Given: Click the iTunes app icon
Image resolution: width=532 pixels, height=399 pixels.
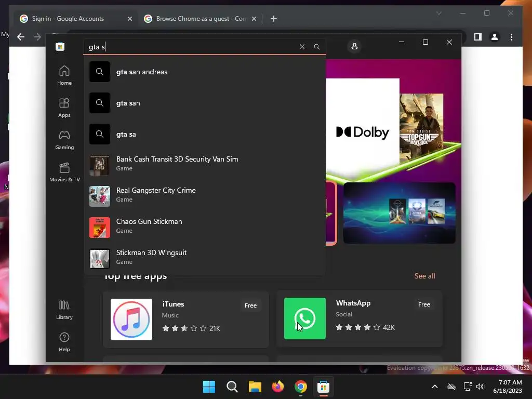Looking at the screenshot, I should tap(131, 320).
